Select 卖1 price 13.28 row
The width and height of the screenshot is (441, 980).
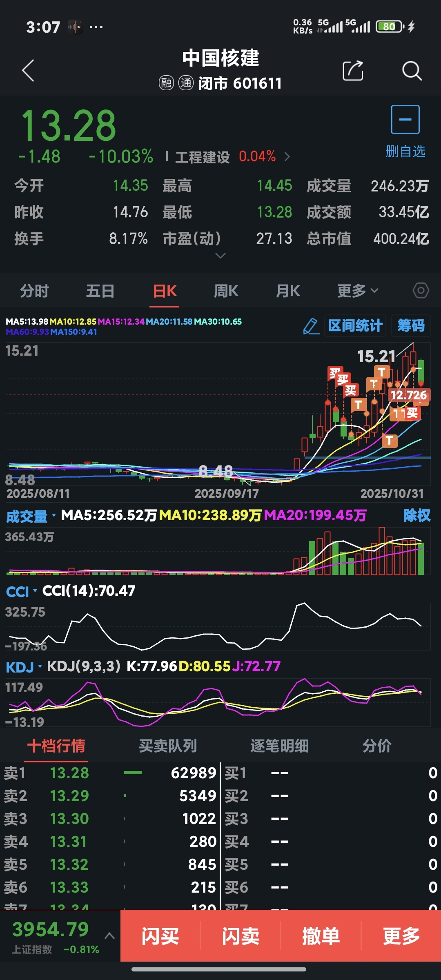110,773
